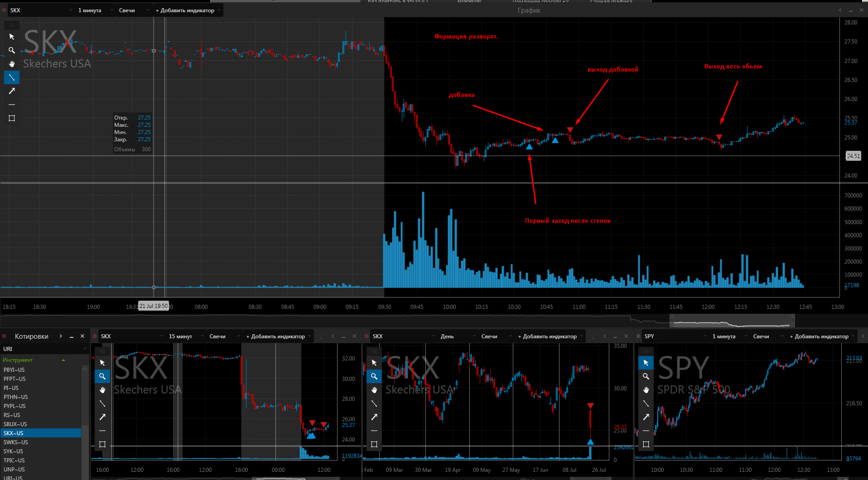Screen dimensions: 868x480
Task: Click the time navigator slider below main chart
Action: 732,321
